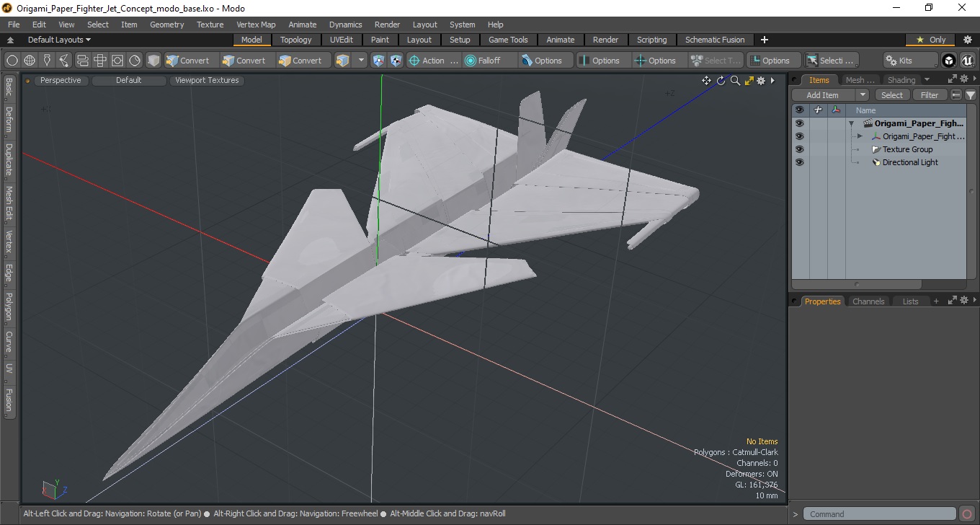Choose the pen tool icon
The height and width of the screenshot is (525, 980).
click(x=47, y=61)
